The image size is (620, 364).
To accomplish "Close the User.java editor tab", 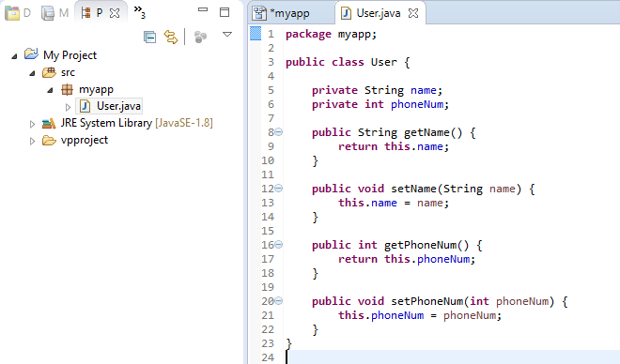I will click(413, 13).
